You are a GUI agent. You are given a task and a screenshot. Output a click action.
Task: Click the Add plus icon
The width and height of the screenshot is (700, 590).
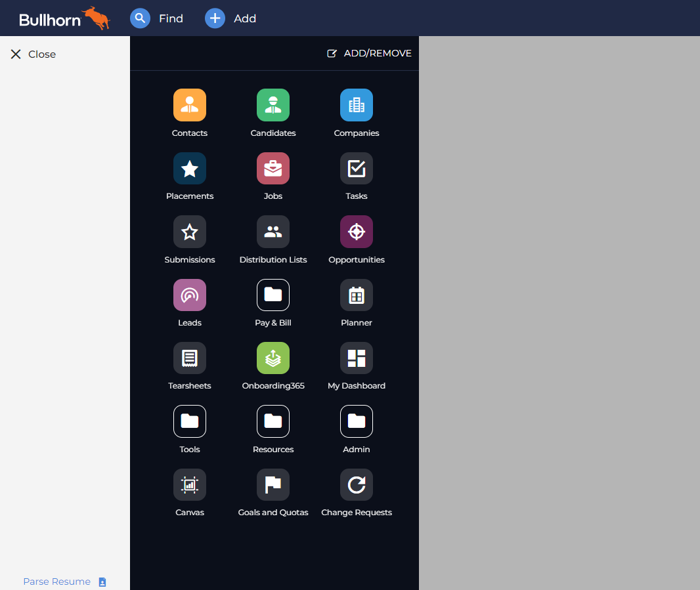pyautogui.click(x=215, y=18)
